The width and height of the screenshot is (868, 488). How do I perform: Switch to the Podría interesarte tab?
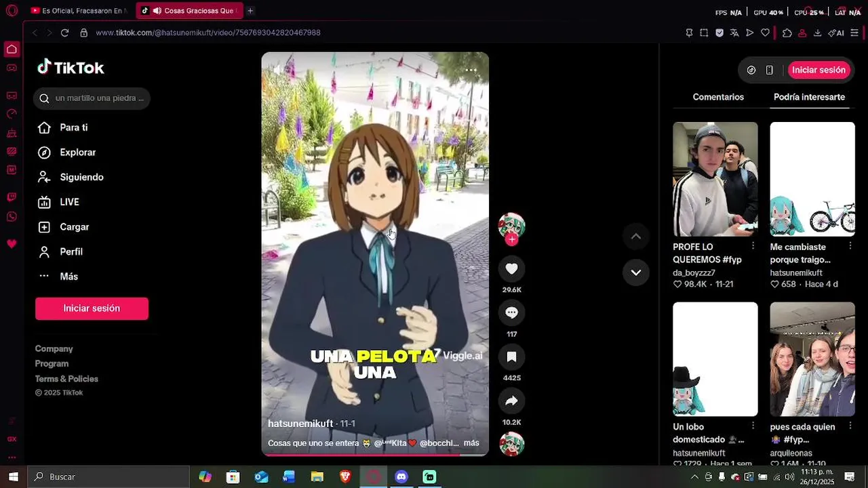click(809, 97)
